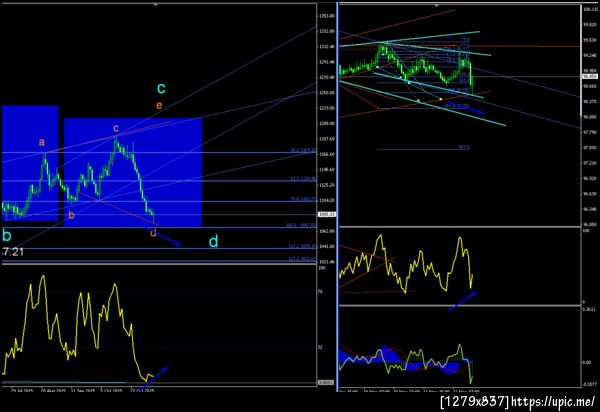Viewport: 600px width, 412px height.
Task: Click the 1041.00 price on left axis
Action: click(327, 246)
